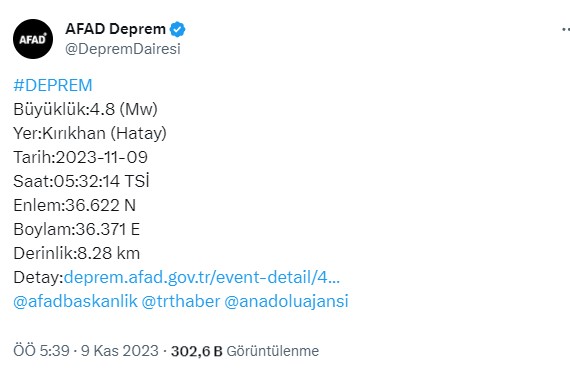Click the 9 Kas 2023 date
This screenshot has height=369, width=570.
[x=120, y=351]
